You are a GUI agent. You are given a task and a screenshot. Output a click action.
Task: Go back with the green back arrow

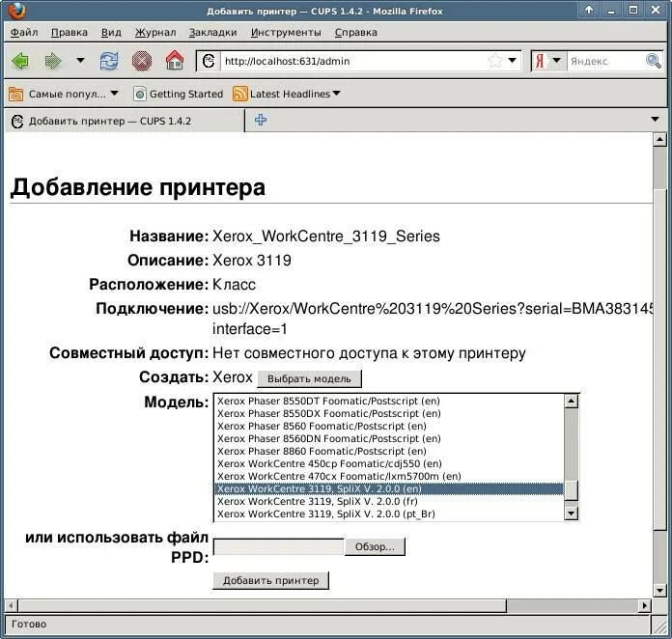click(20, 61)
